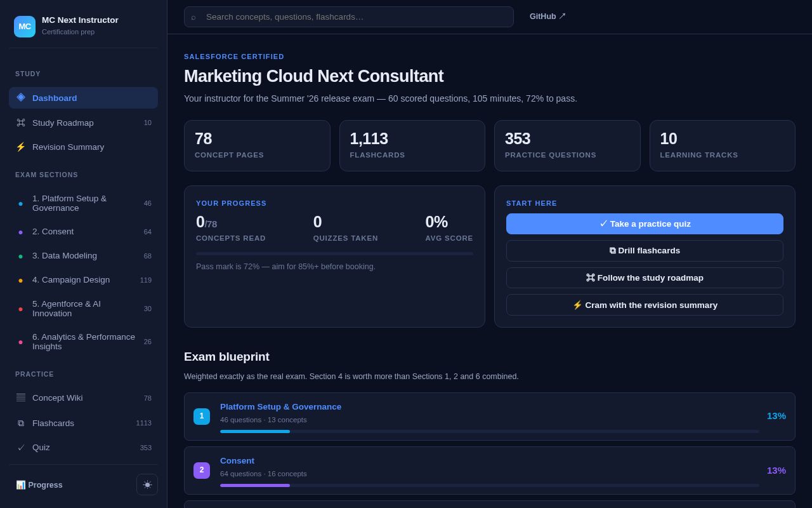
Task: Start the Drill flashcards button
Action: (x=645, y=251)
